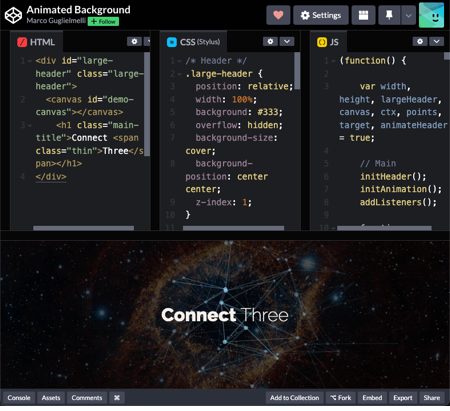Click the yellow JS parentheses icon
The image size is (450, 411).
tap(322, 42)
